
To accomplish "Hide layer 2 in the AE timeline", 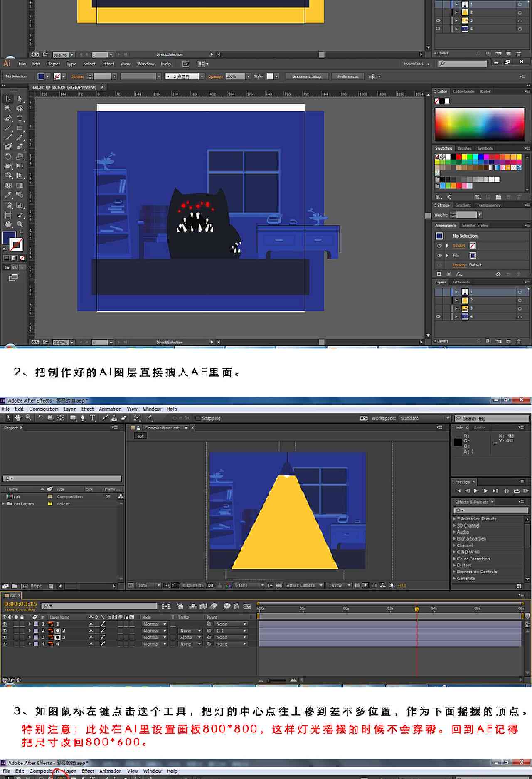I will [x=5, y=631].
